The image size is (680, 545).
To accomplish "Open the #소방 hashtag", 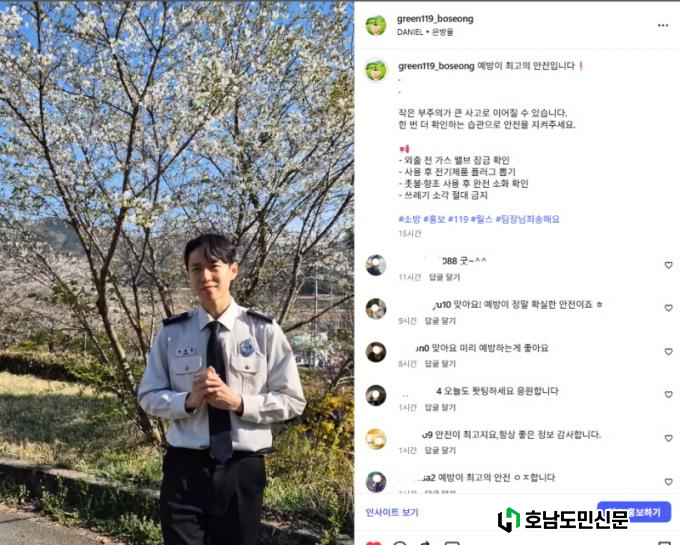I will click(409, 219).
